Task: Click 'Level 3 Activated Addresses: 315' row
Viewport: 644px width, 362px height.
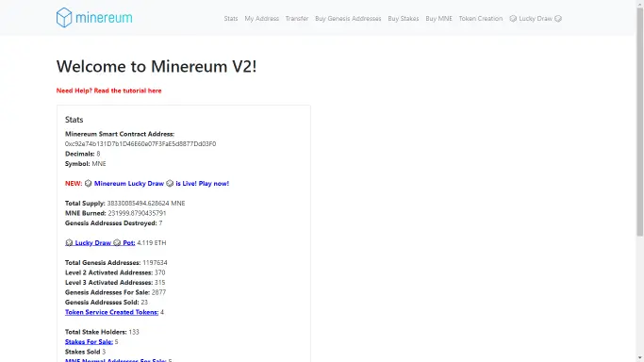Action: tap(115, 282)
